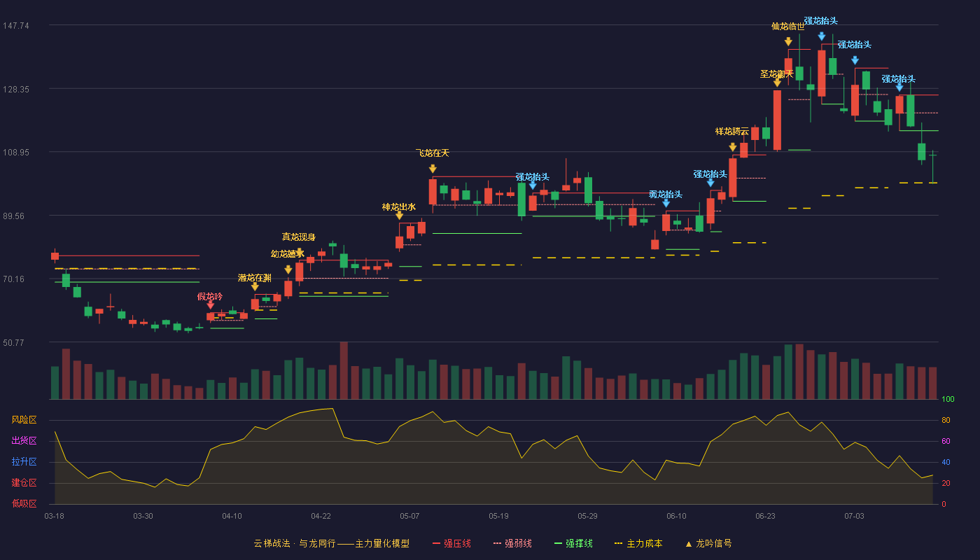
Task: Click the blue 40 indicator axis value
Action: pyautogui.click(x=946, y=462)
